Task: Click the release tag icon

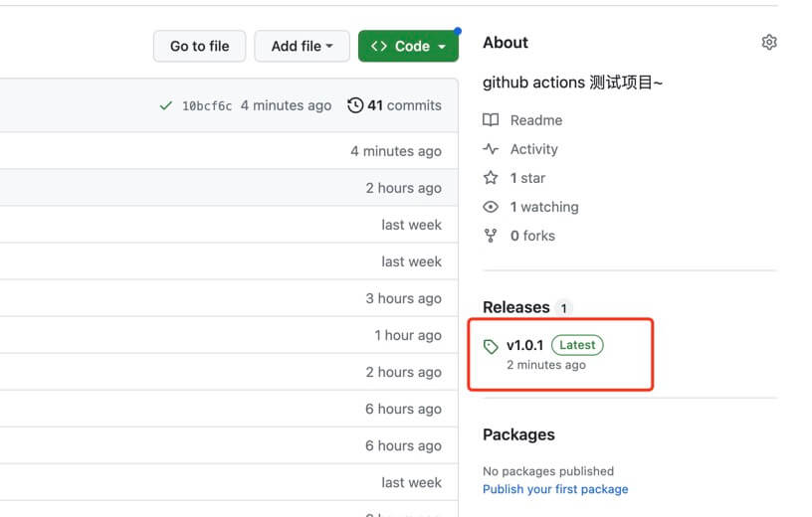Action: coord(491,346)
